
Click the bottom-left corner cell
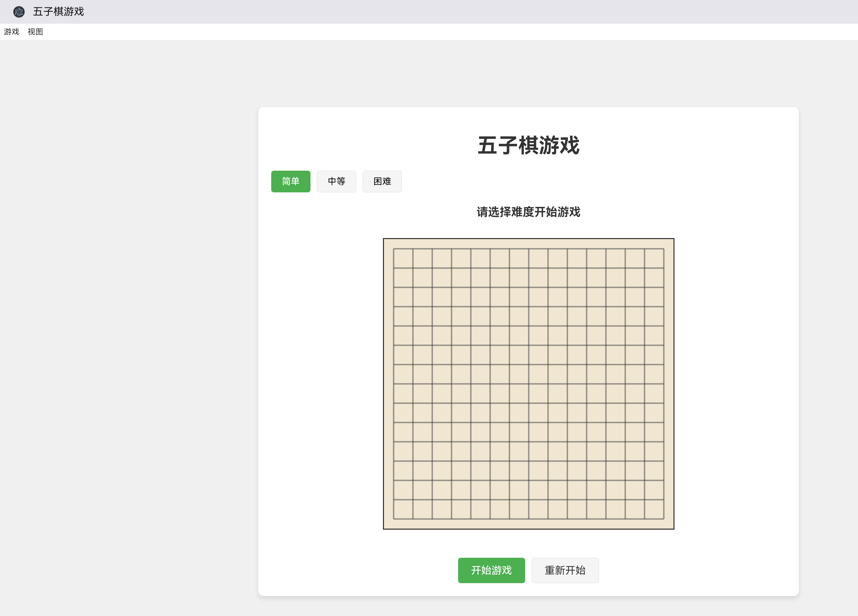coord(403,510)
